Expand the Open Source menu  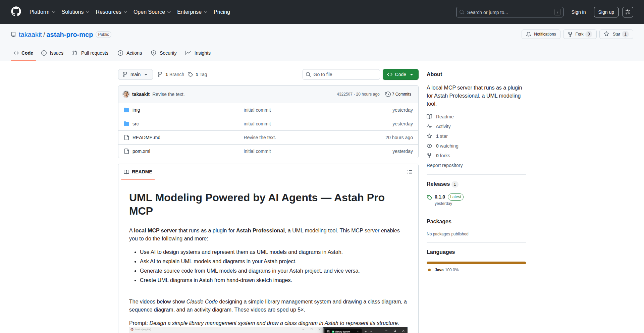click(x=152, y=12)
